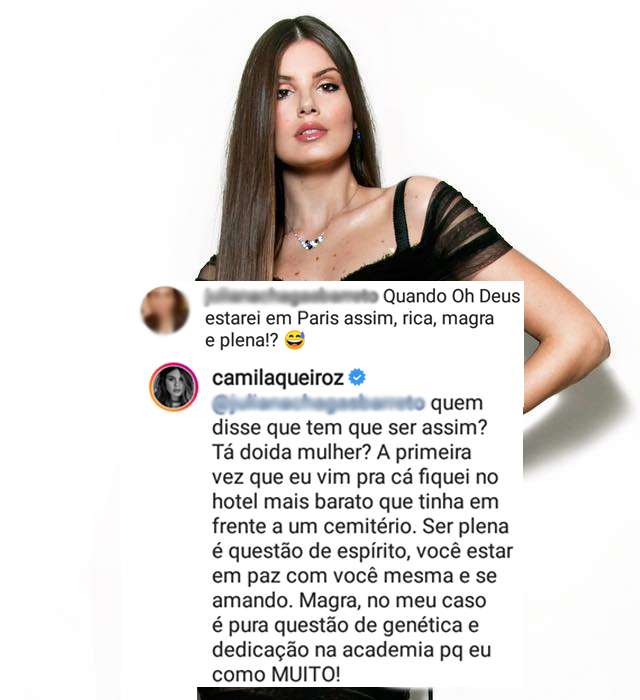640x700 pixels.
Task: Click the line 'disse que tem que ser assim?'
Action: click(349, 428)
